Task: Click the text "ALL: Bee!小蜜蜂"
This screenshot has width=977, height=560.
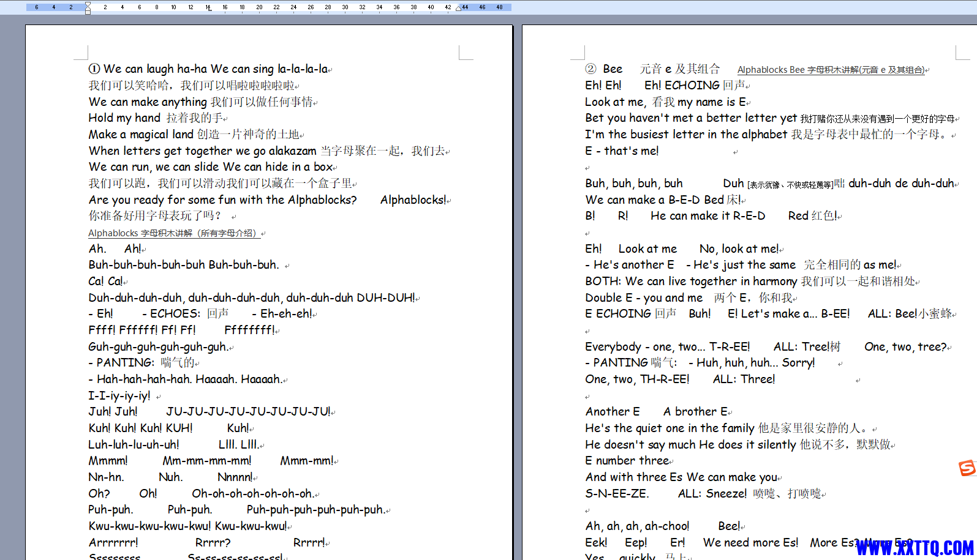Action: point(910,313)
